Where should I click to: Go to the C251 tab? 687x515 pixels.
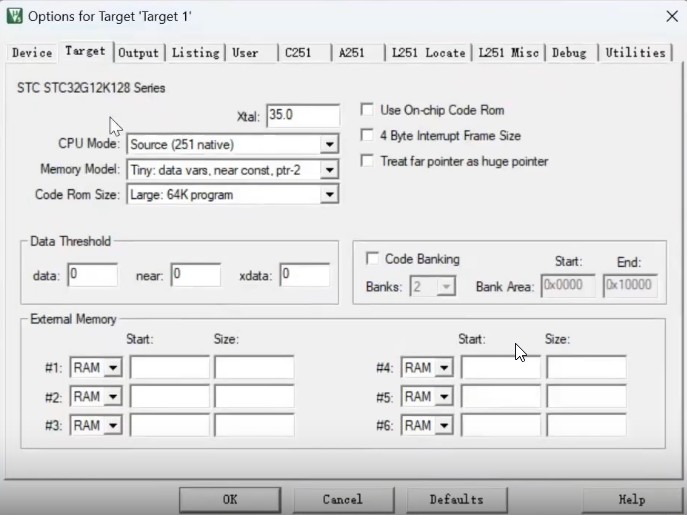(x=298, y=53)
